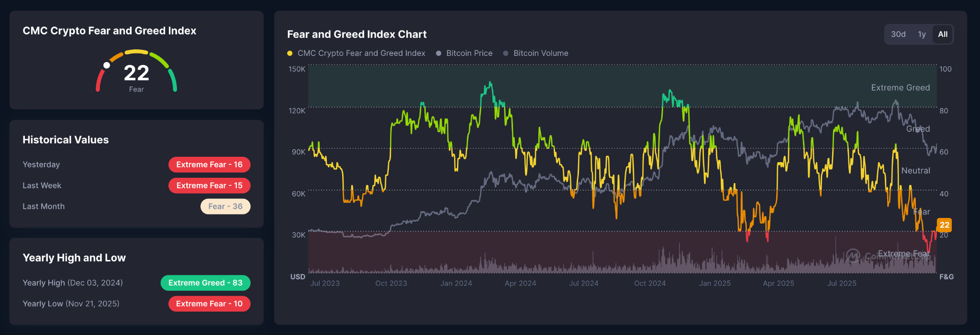Click the Extreme Greed - 83 Yearly High badge

[x=205, y=283]
